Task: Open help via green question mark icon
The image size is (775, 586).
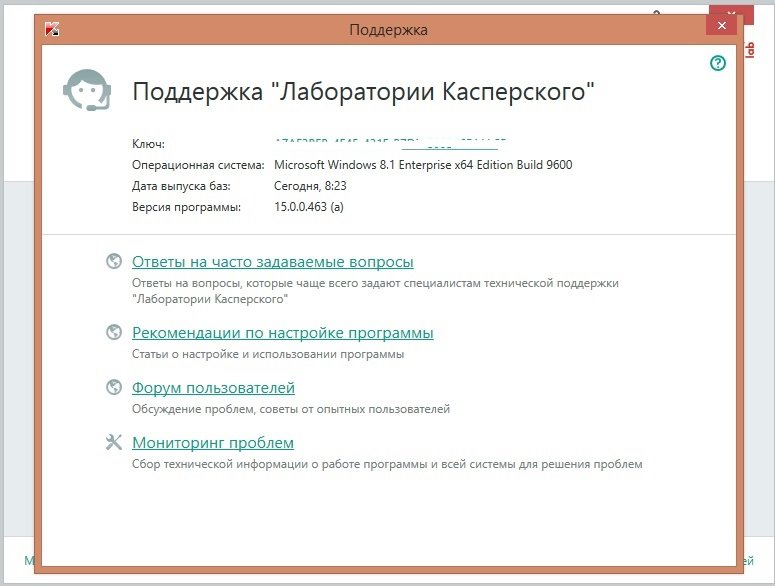Action: tap(717, 63)
